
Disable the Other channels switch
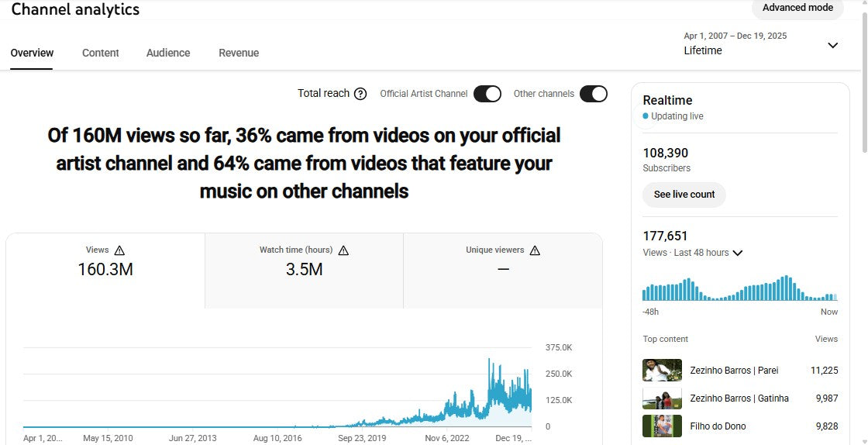(594, 94)
